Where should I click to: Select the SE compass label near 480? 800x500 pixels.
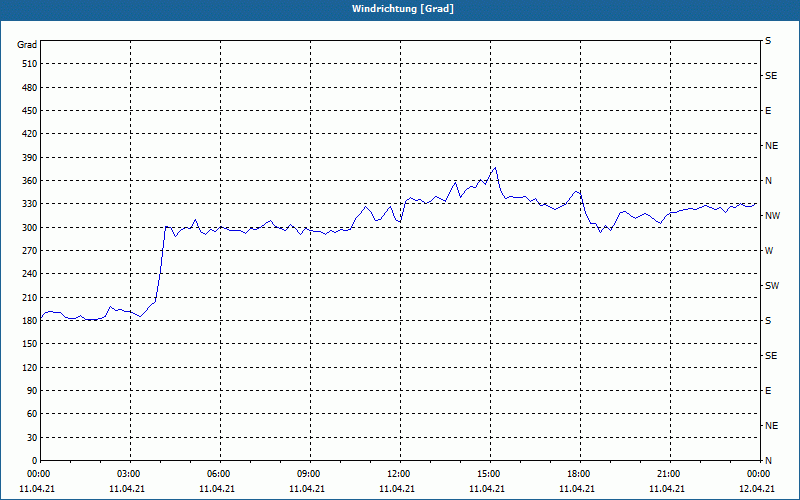[771, 76]
